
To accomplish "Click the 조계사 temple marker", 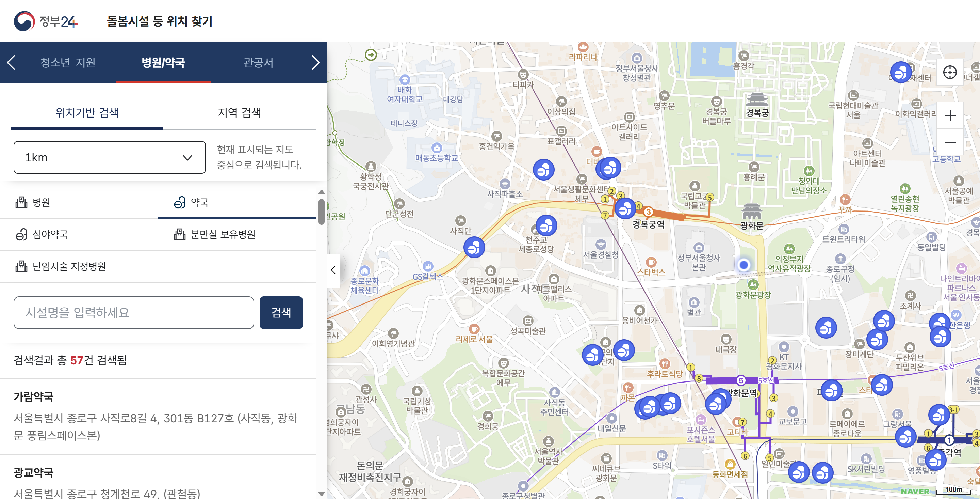I will [x=910, y=295].
